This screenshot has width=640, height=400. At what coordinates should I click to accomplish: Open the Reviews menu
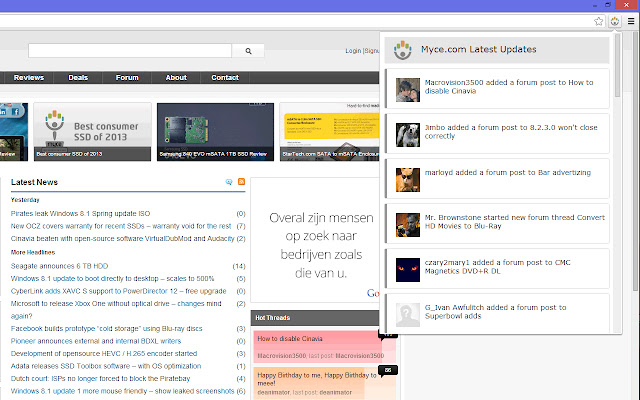pos(29,78)
